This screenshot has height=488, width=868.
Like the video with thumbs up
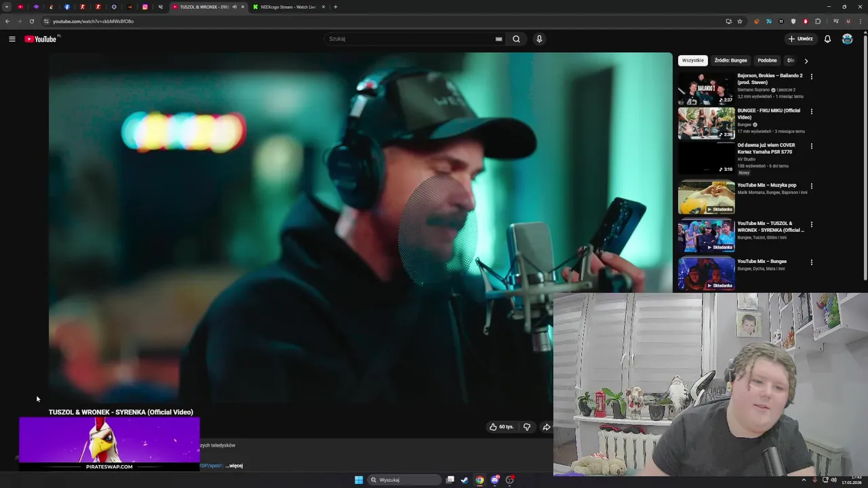pyautogui.click(x=502, y=427)
